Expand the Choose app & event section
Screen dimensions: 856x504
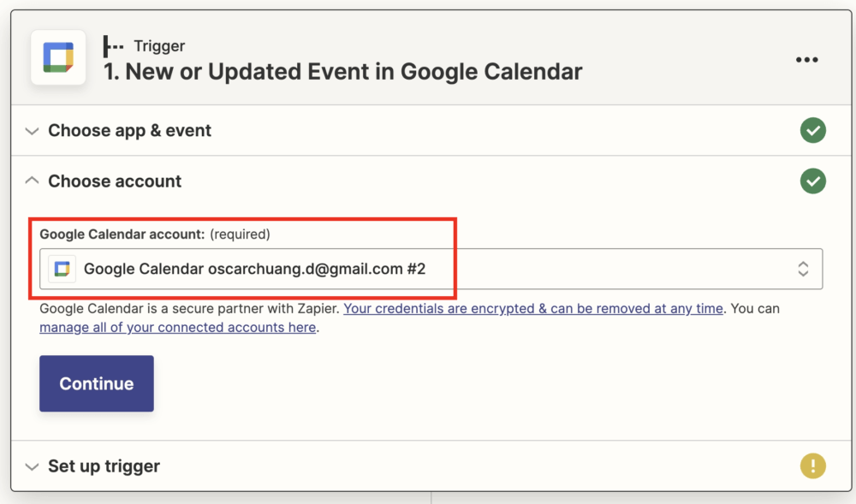coord(32,131)
